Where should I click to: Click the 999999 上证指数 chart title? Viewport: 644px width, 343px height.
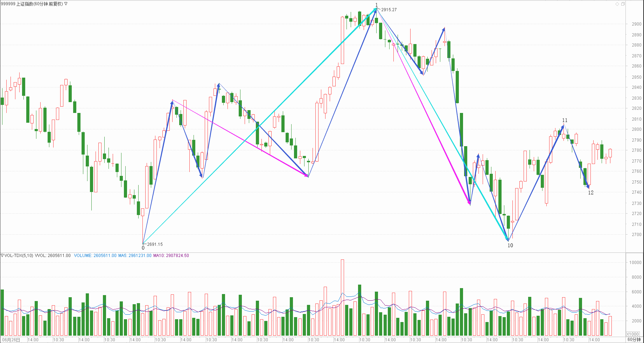pyautogui.click(x=31, y=4)
